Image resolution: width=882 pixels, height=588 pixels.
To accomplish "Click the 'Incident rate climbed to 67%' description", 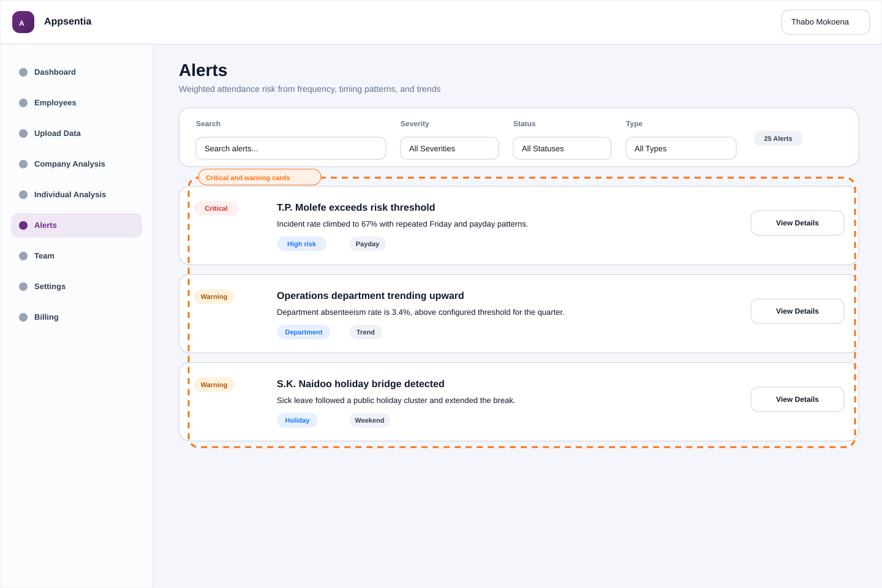I will coord(402,224).
